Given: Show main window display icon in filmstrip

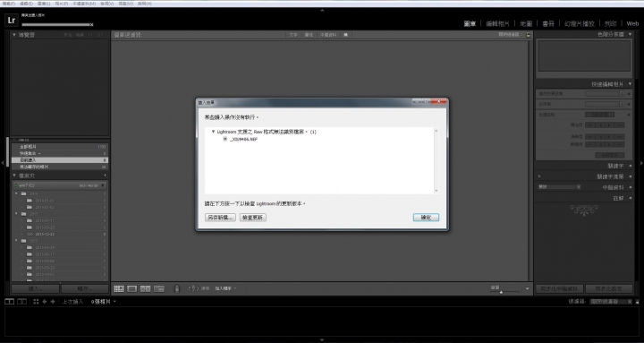Looking at the screenshot, I should click(x=9, y=302).
